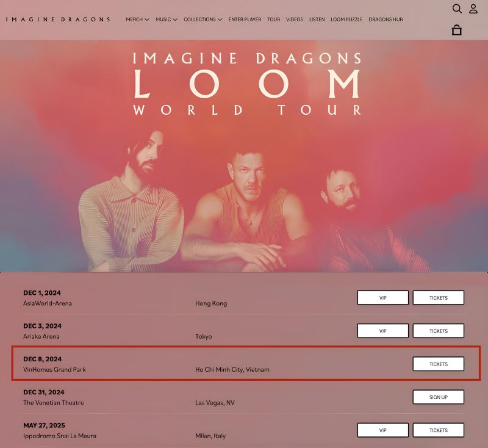Go to the Tour page
The height and width of the screenshot is (448, 488).
pos(273,20)
